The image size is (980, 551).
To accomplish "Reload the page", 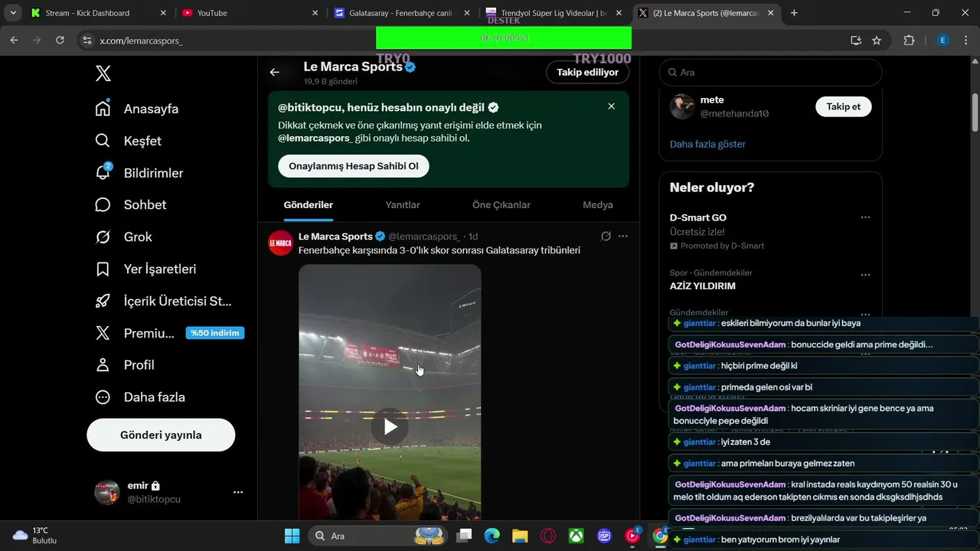I will click(x=60, y=41).
